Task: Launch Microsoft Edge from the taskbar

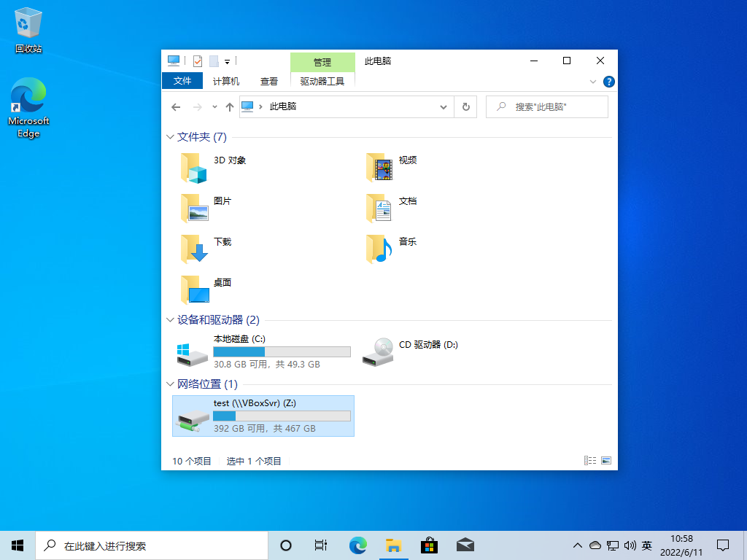Action: (x=358, y=545)
